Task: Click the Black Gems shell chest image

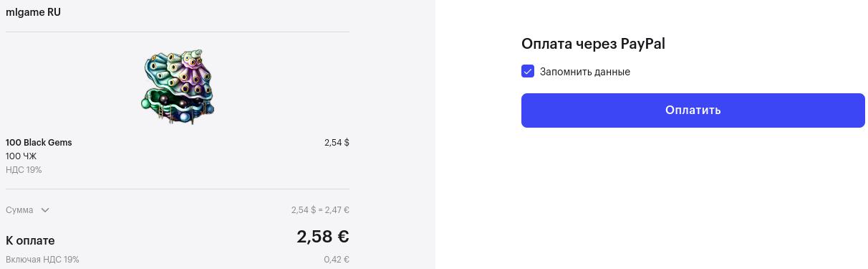Action: (178, 87)
